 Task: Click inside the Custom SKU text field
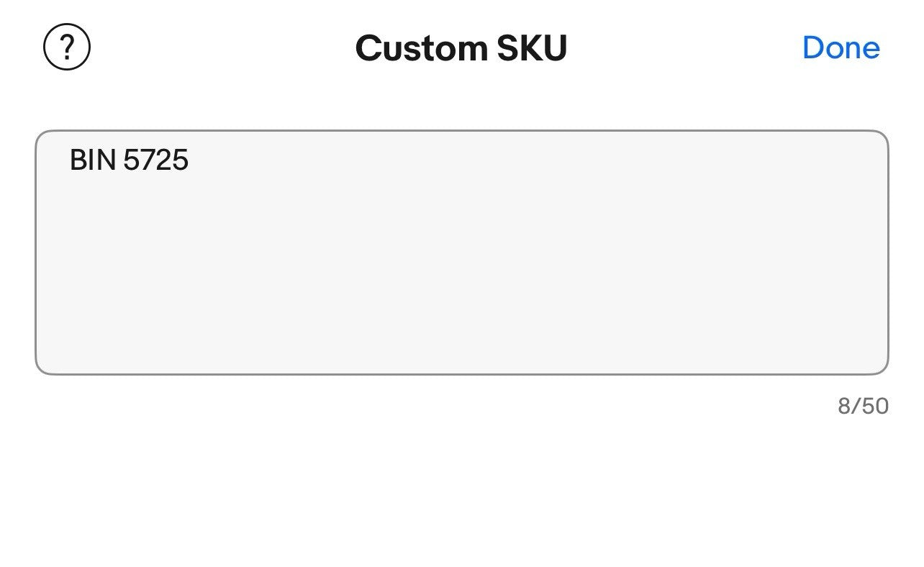(461, 252)
